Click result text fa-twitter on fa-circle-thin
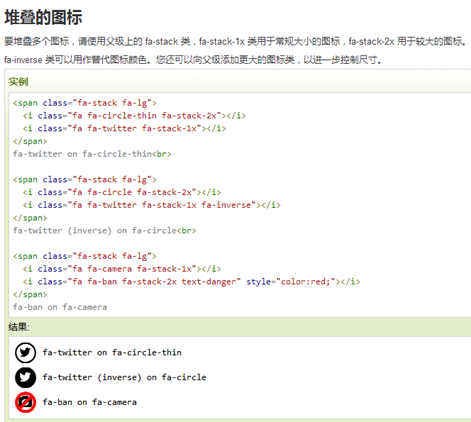 click(112, 352)
